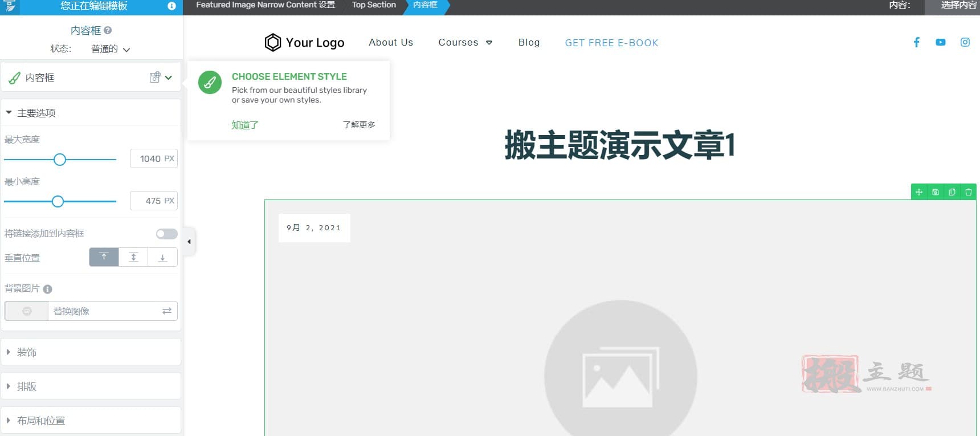Click the paintbrush style icon for 内容框
The width and height of the screenshot is (980, 436).
click(x=15, y=78)
